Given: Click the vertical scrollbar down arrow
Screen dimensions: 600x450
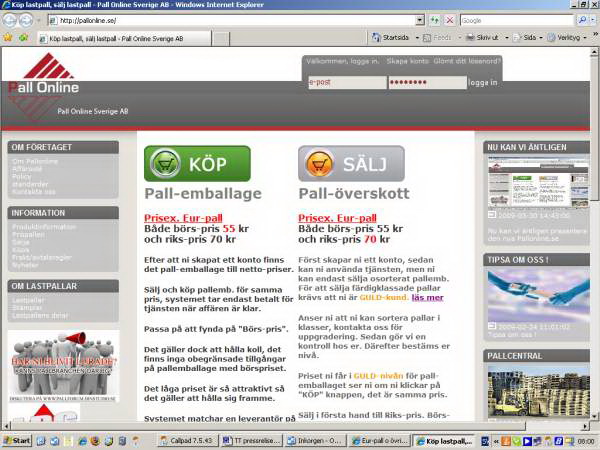Looking at the screenshot, I should (x=594, y=416).
